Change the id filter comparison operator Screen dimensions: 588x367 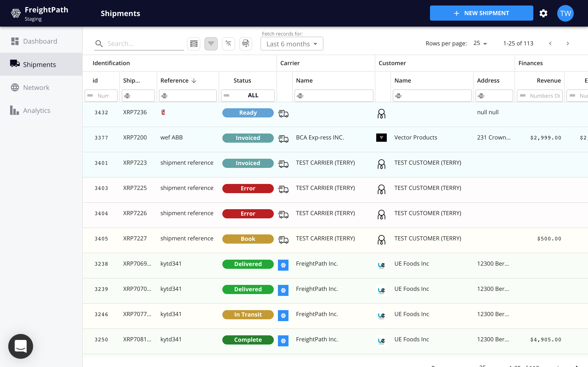click(90, 95)
